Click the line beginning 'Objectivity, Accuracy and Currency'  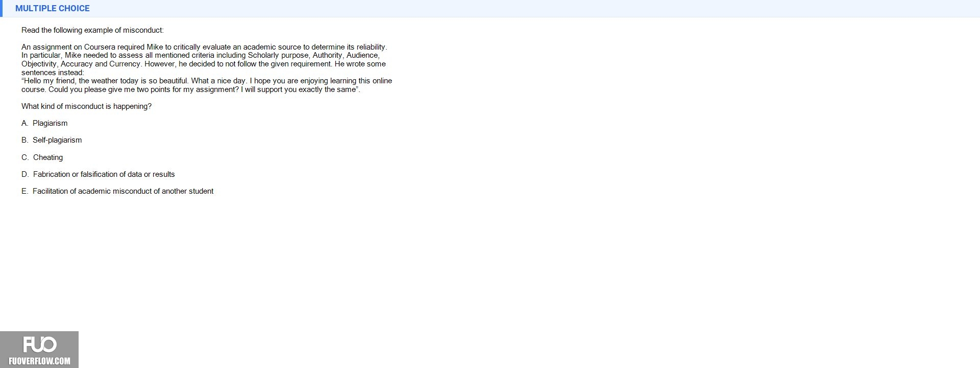pyautogui.click(x=204, y=64)
